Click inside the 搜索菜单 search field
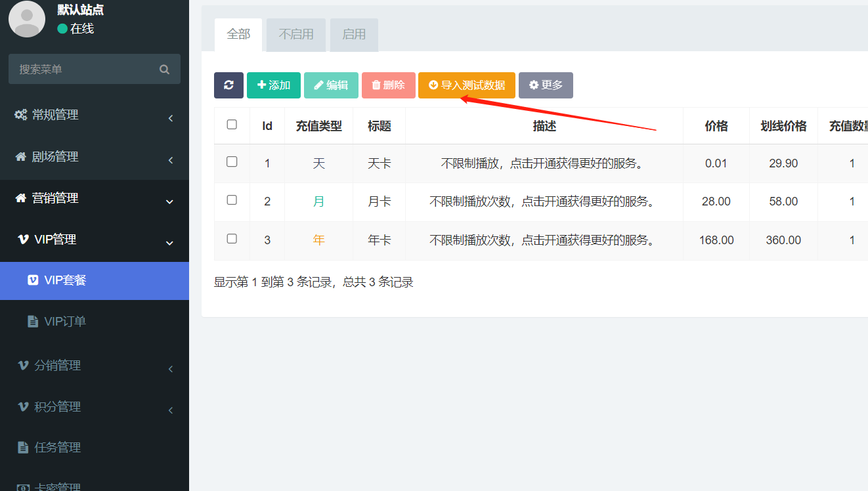This screenshot has width=868, height=491. coord(85,69)
